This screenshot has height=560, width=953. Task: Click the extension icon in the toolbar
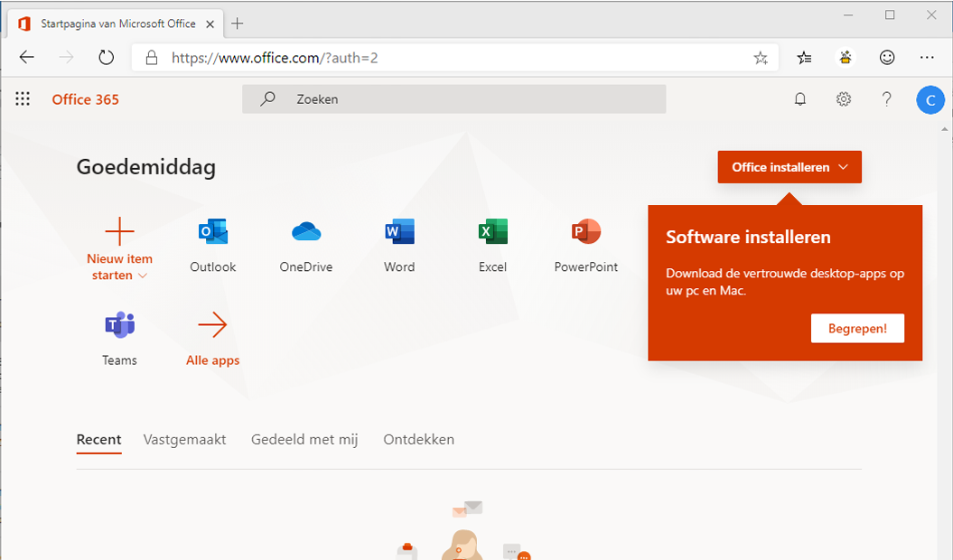pos(846,58)
